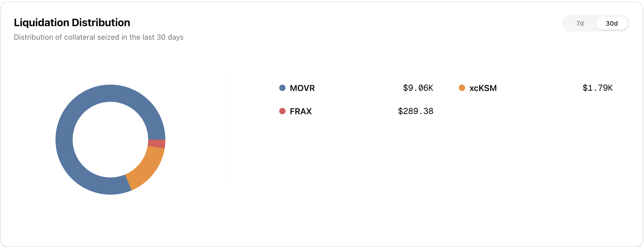Select the MOVR legend label

(302, 88)
